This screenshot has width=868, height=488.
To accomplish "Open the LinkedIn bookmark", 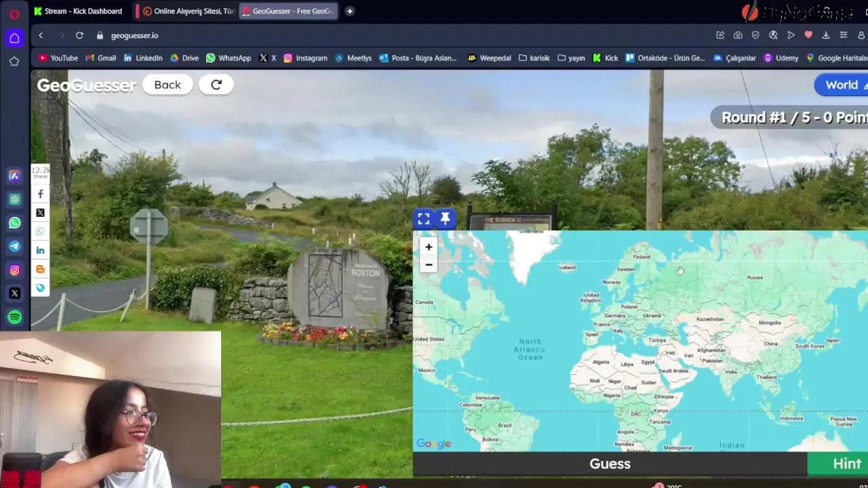I will [142, 58].
